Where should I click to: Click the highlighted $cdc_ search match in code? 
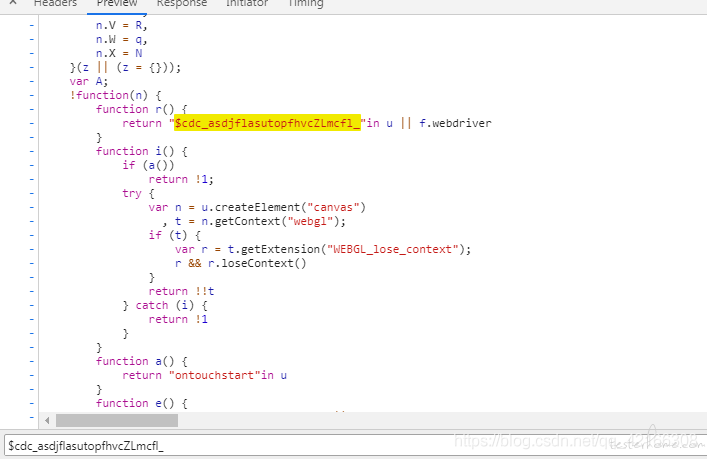click(x=267, y=123)
